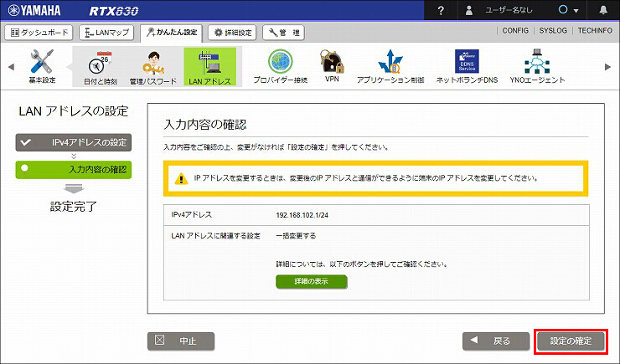The height and width of the screenshot is (364, 620).
Task: Click the yellow warning triangle icon
Action: point(181,179)
